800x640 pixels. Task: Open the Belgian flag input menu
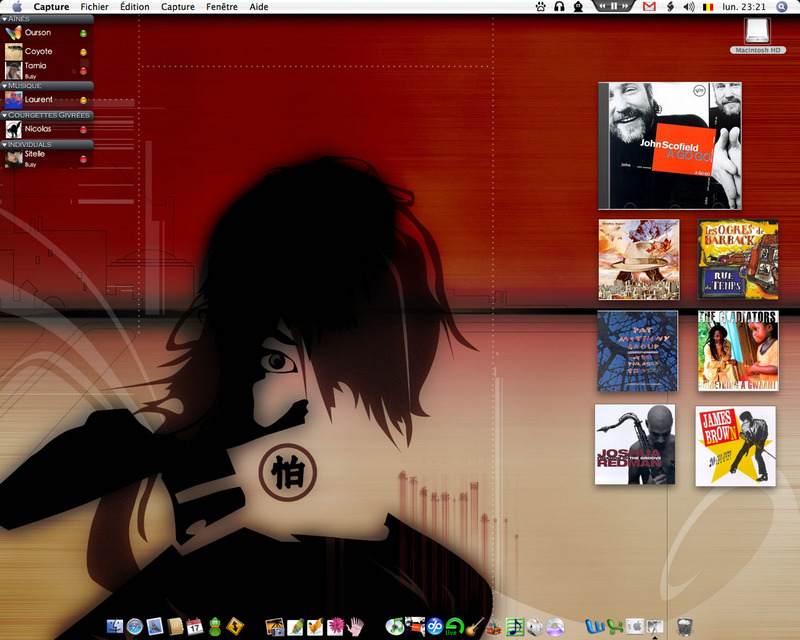pyautogui.click(x=708, y=7)
